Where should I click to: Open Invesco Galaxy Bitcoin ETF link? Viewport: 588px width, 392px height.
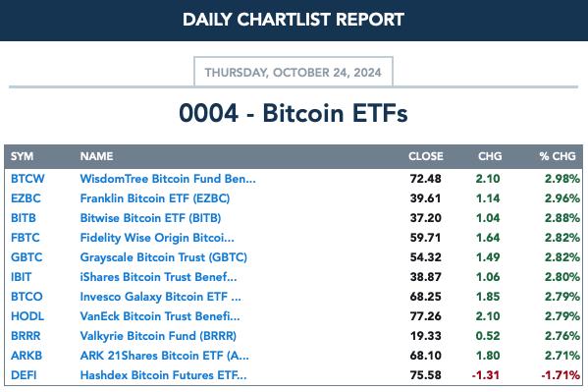coord(161,297)
